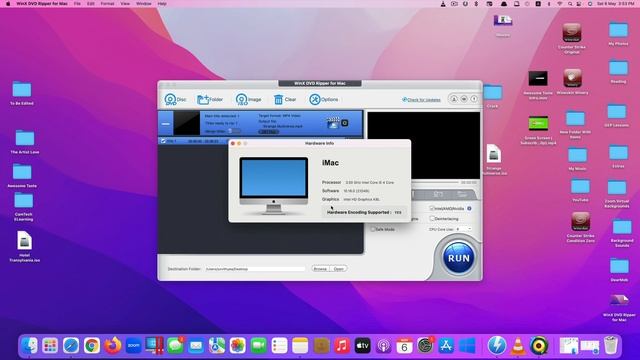Open Zoom from the Dock
640x360 pixels.
(x=133, y=346)
